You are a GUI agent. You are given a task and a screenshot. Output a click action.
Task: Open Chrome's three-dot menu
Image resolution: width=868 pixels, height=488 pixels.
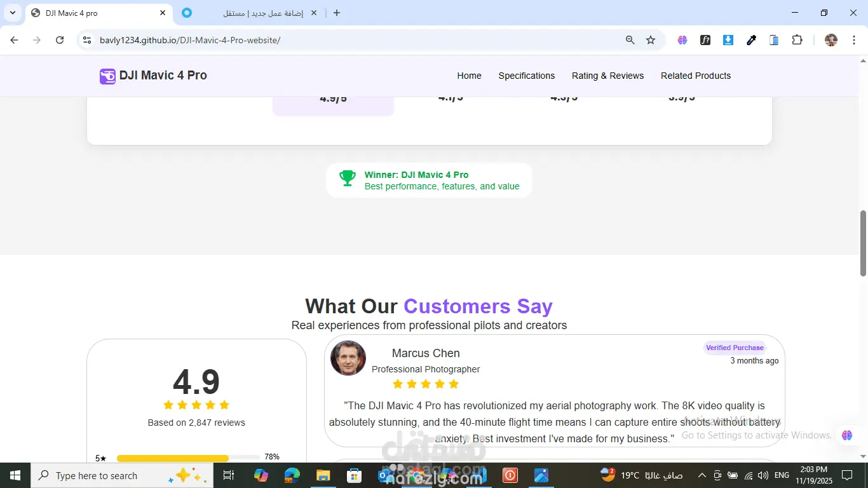click(x=854, y=40)
